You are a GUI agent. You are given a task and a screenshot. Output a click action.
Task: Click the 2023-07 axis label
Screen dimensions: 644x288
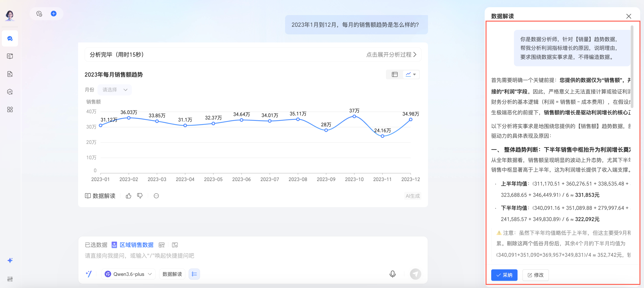270,179
